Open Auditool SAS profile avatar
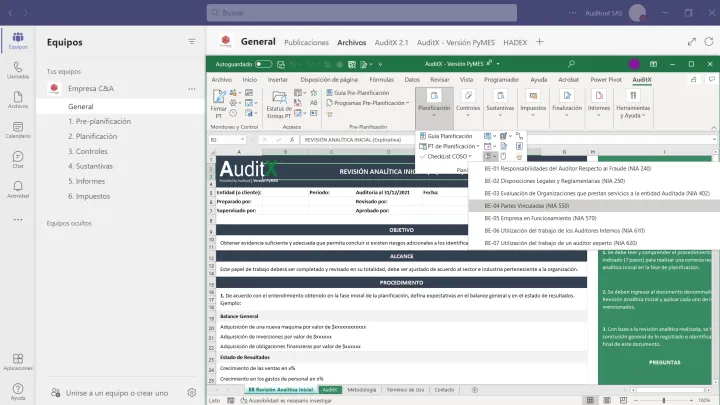 coord(637,13)
